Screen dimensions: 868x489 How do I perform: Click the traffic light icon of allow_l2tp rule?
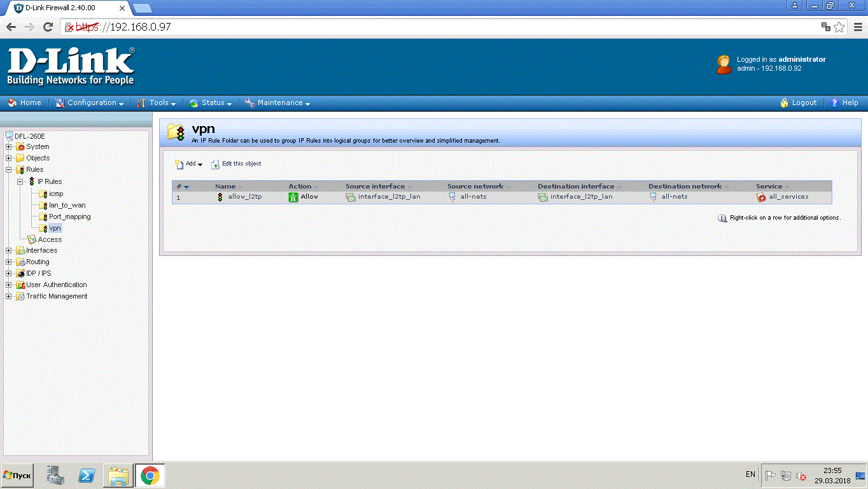click(x=220, y=197)
